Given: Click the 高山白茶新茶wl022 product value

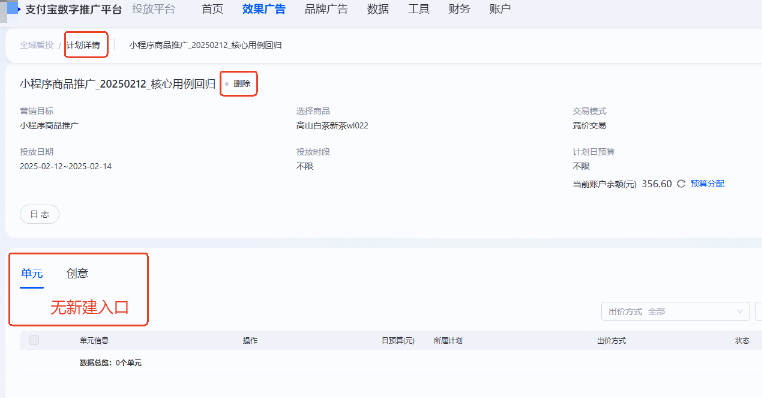Looking at the screenshot, I should 332,125.
